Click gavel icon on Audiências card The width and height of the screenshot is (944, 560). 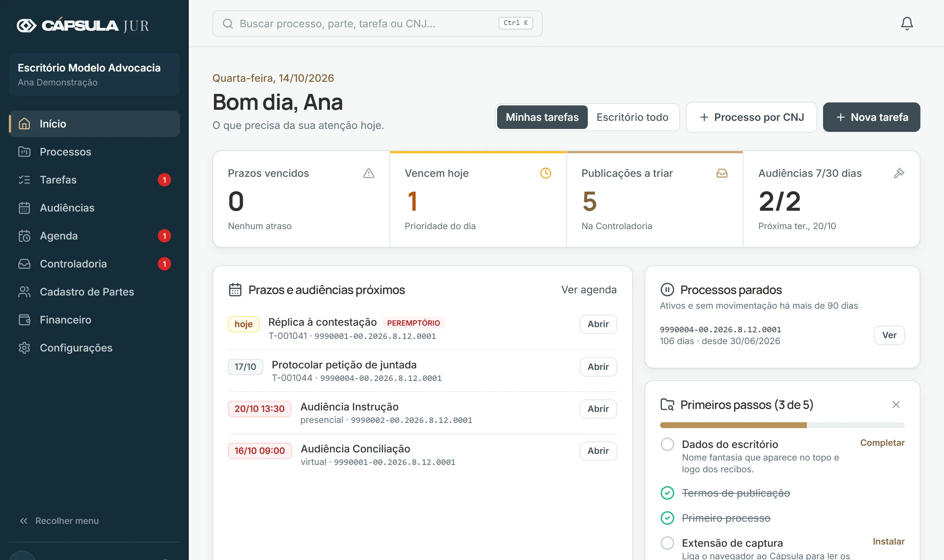[899, 173]
